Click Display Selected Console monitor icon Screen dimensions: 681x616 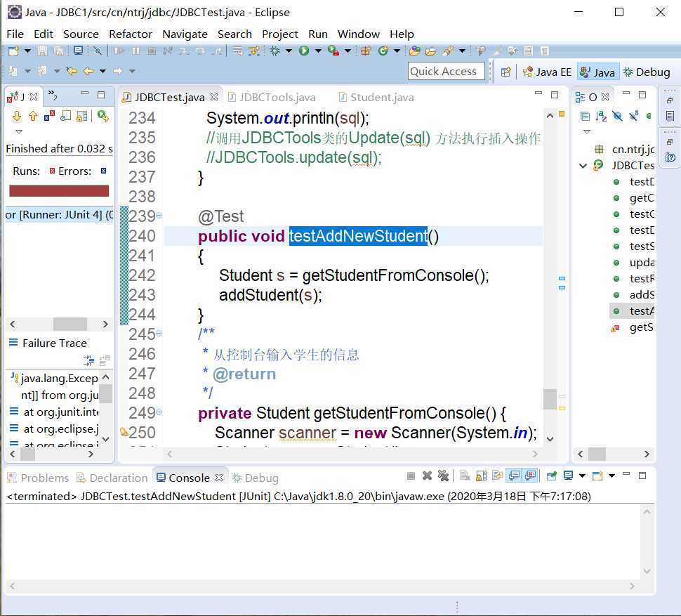pos(568,476)
